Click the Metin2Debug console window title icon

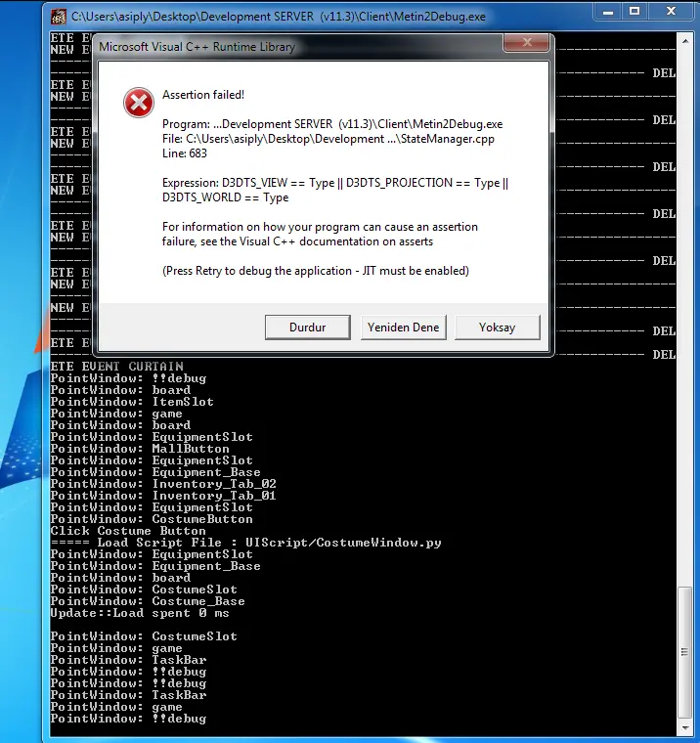click(x=59, y=17)
